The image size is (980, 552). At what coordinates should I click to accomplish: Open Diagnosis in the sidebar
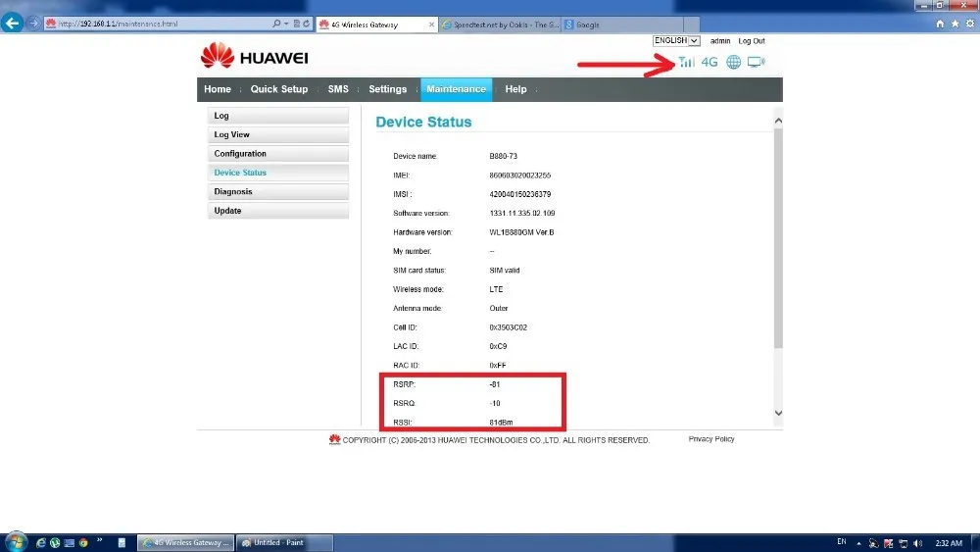pos(278,192)
